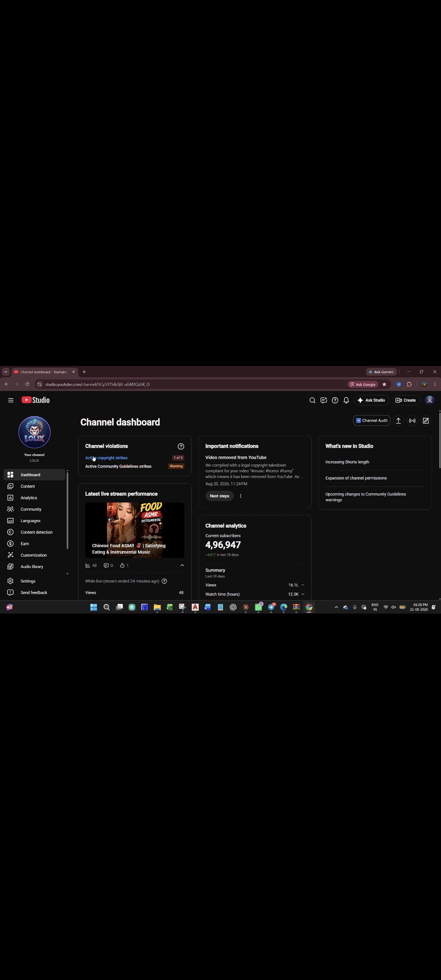Viewport: 441px width, 980px height.
Task: Open Customization in the sidebar
Action: [34, 555]
